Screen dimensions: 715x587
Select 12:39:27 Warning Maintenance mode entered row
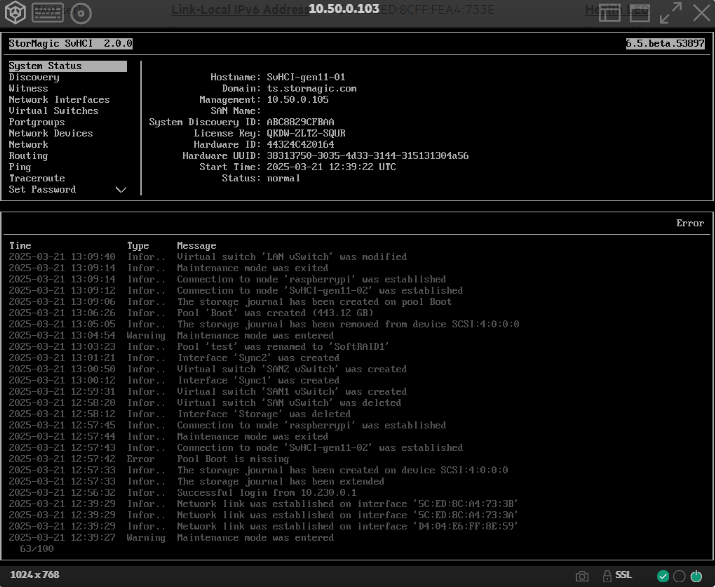click(171, 538)
